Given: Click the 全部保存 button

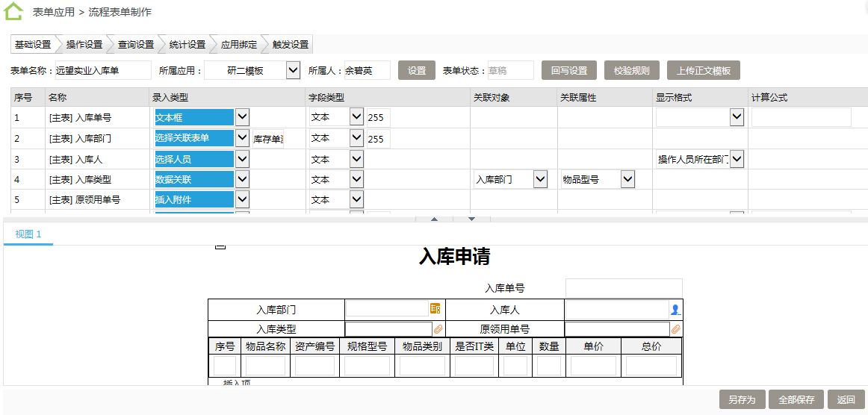Looking at the screenshot, I should click(796, 399).
